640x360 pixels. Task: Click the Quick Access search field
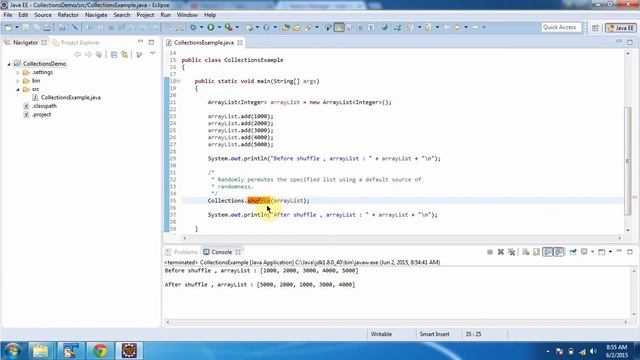560,27
